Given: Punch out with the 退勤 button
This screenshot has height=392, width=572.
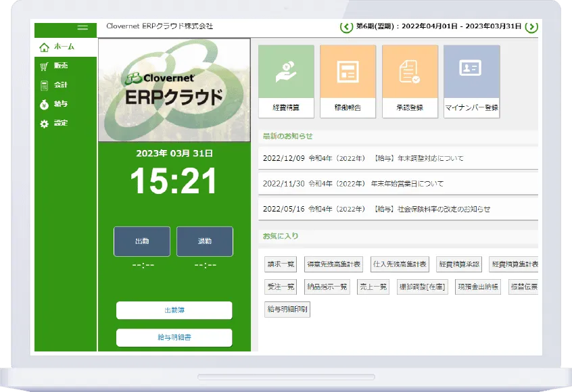Looking at the screenshot, I should click(x=205, y=241).
